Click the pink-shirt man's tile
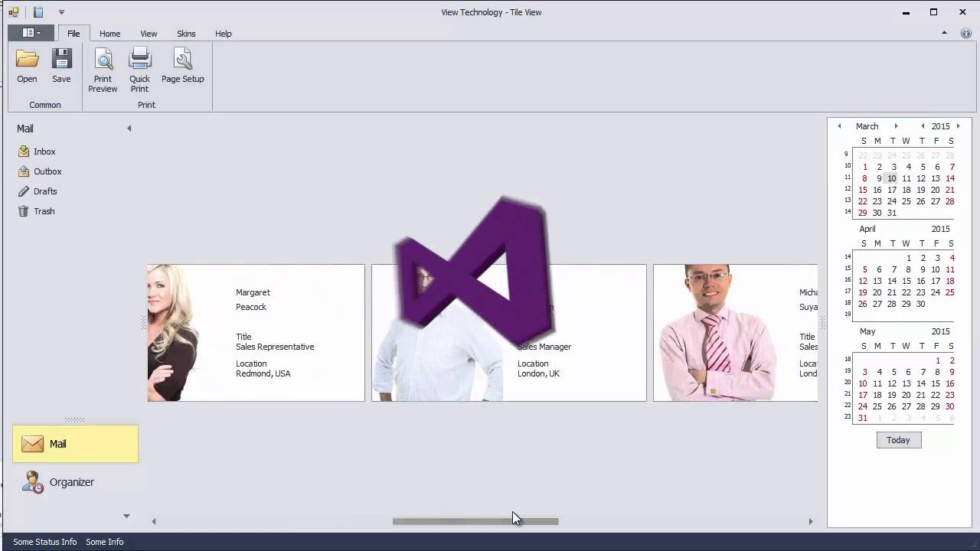980x551 pixels. click(735, 333)
